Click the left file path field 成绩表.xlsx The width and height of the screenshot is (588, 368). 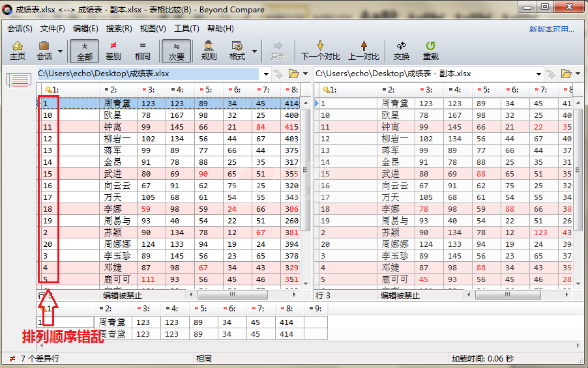tap(148, 74)
